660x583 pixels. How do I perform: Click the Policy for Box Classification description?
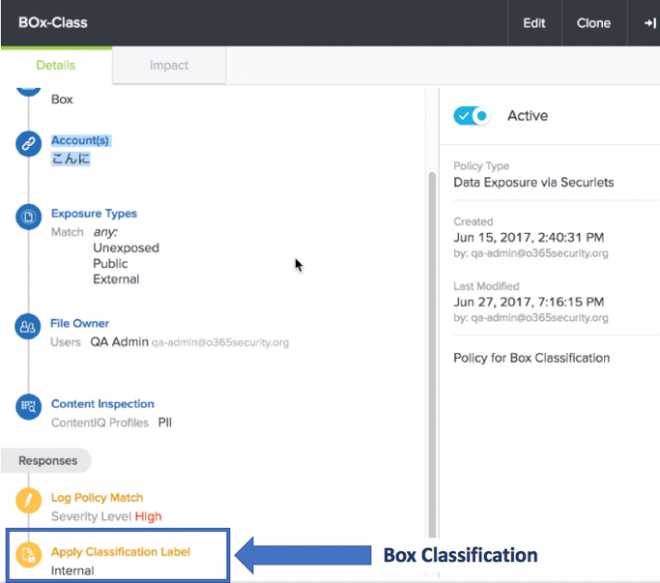coord(531,358)
